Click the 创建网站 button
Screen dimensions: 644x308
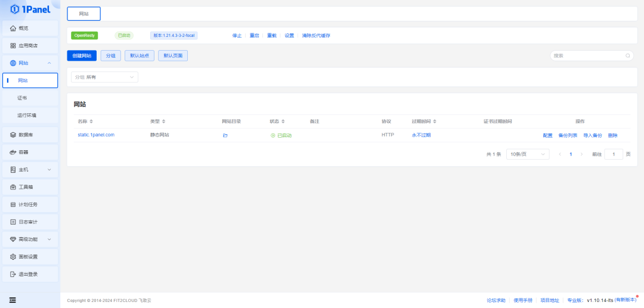[82, 55]
